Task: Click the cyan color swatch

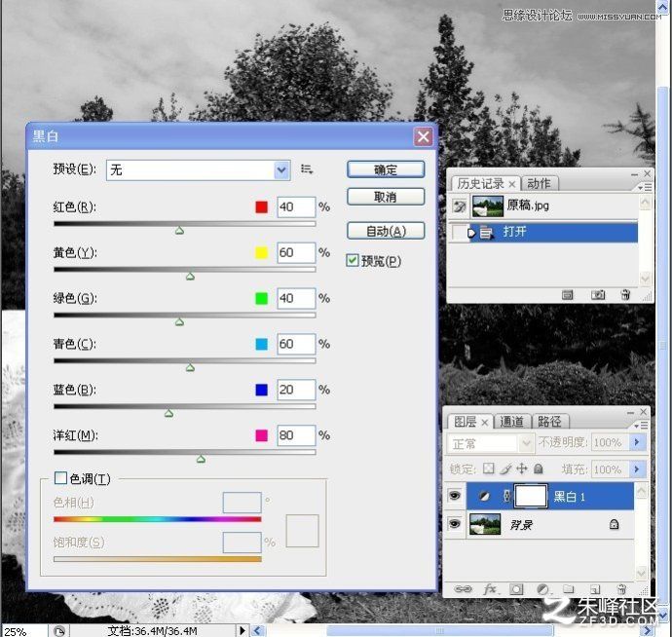Action: (x=261, y=344)
